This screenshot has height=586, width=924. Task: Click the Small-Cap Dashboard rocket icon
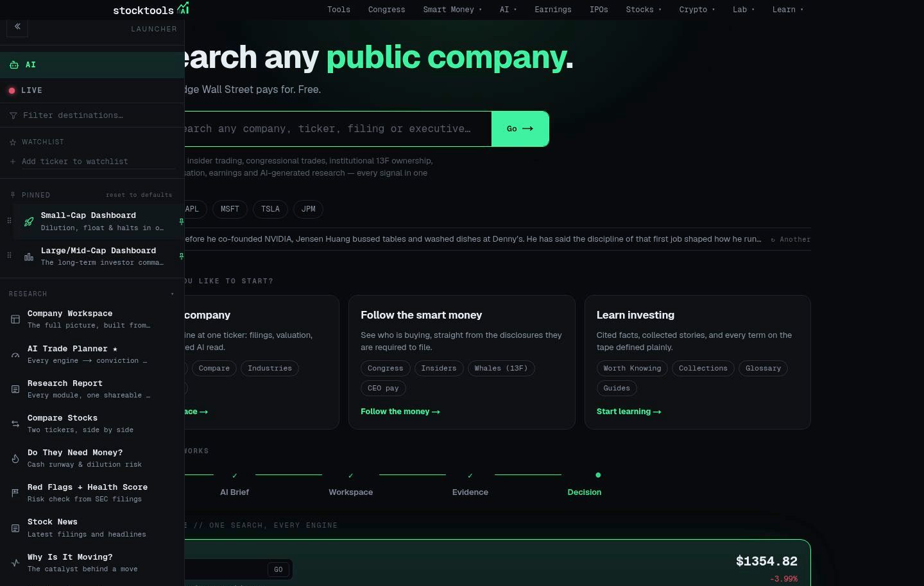[29, 222]
